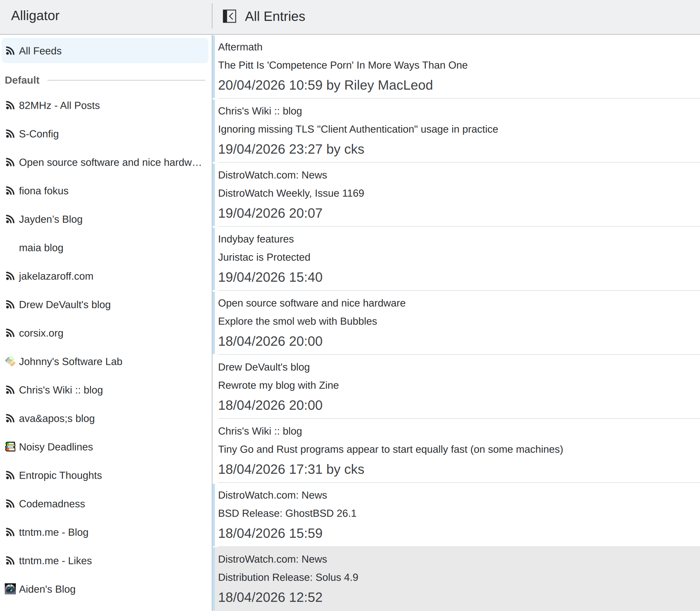Select Johnny's Software Lab feed
700x611 pixels.
point(105,362)
